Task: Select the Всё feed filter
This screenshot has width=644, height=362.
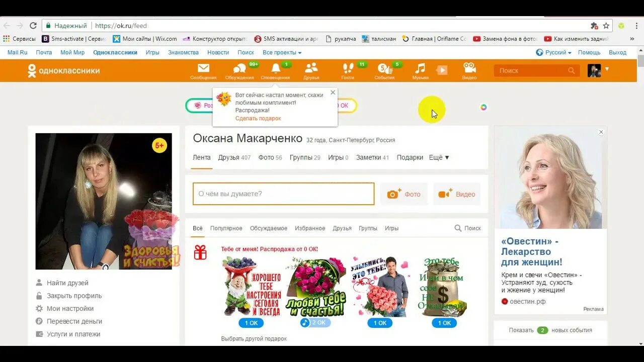Action: pos(198,228)
